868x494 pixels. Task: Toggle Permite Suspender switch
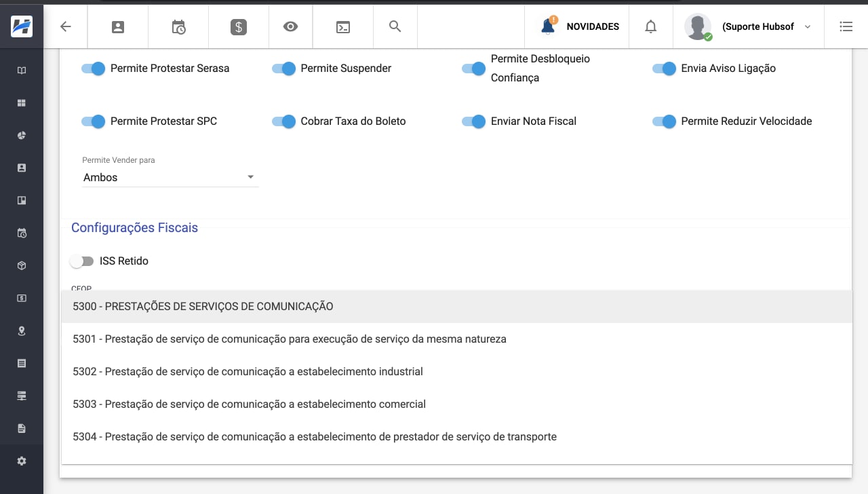(283, 69)
